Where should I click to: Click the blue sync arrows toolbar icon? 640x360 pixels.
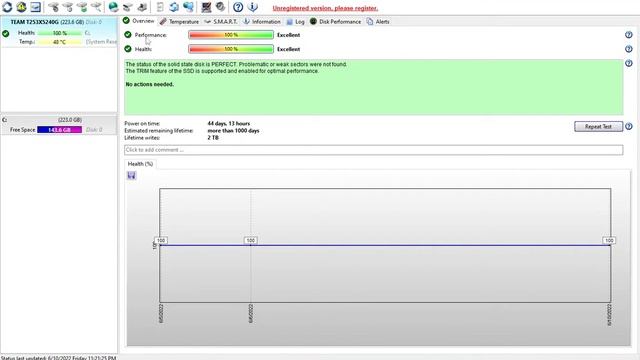174,7
